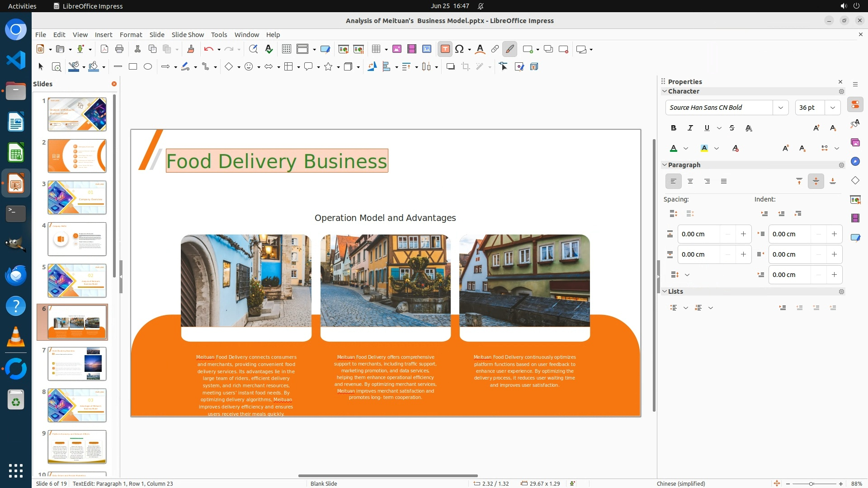Enable Center horizontal paragraph alignment
Image resolution: width=868 pixels, height=488 pixels.
pos(690,181)
